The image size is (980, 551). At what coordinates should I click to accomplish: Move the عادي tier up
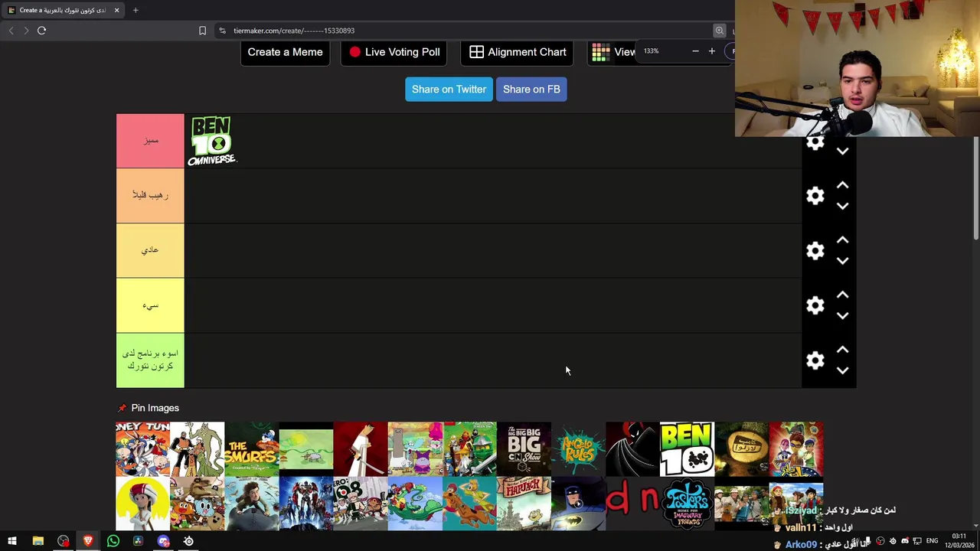pyautogui.click(x=842, y=240)
